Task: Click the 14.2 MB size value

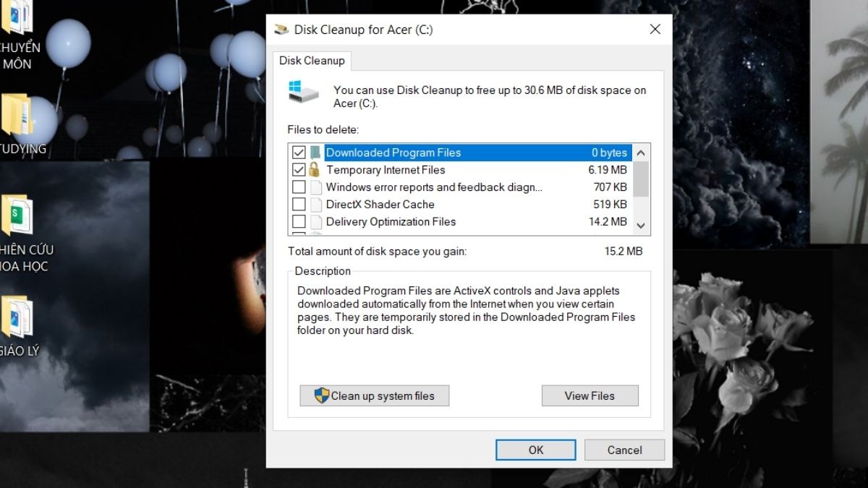Action: point(608,222)
